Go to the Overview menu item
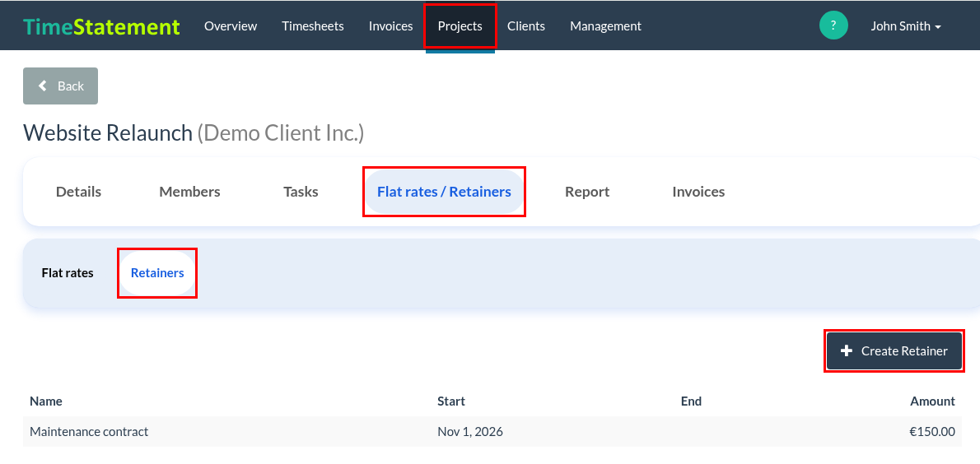The height and width of the screenshot is (464, 980). click(231, 26)
